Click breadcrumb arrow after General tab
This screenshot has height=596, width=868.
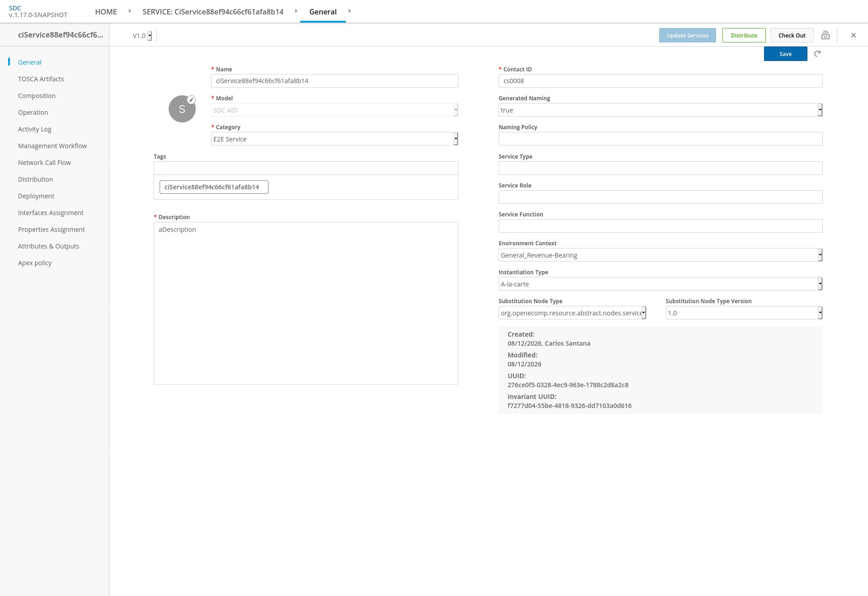pyautogui.click(x=349, y=11)
